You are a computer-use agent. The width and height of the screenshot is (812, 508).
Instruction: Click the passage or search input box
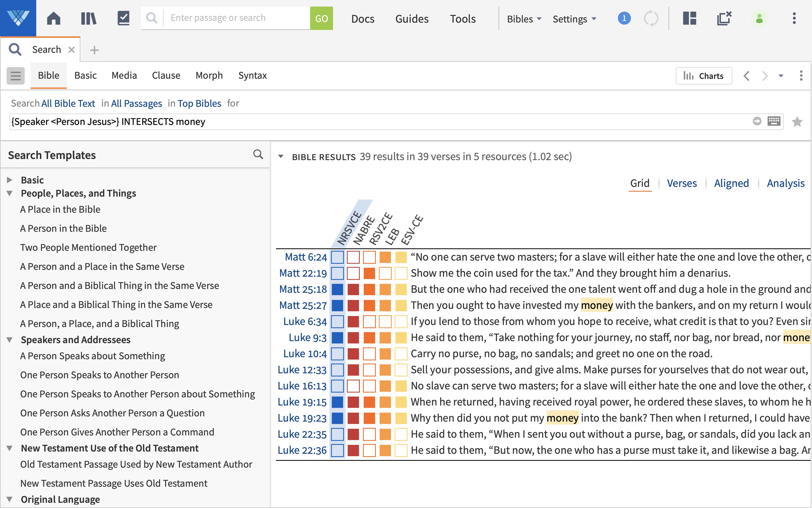click(237, 18)
